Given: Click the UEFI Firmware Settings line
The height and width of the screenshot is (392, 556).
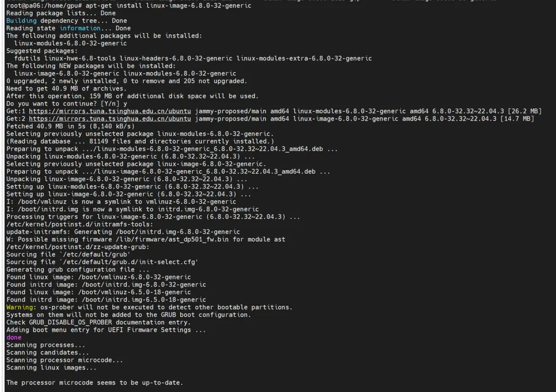Looking at the screenshot, I should click(x=106, y=330).
